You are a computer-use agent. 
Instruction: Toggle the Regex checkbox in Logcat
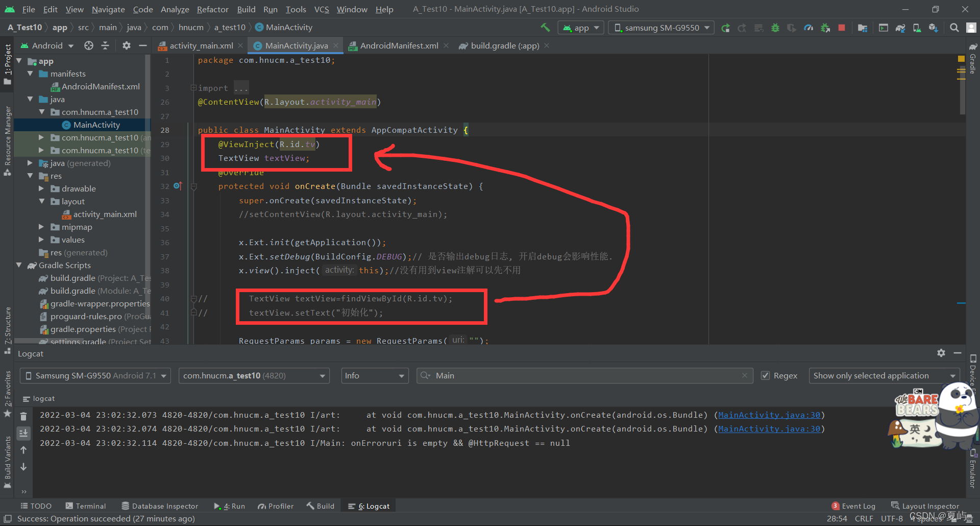[766, 375]
